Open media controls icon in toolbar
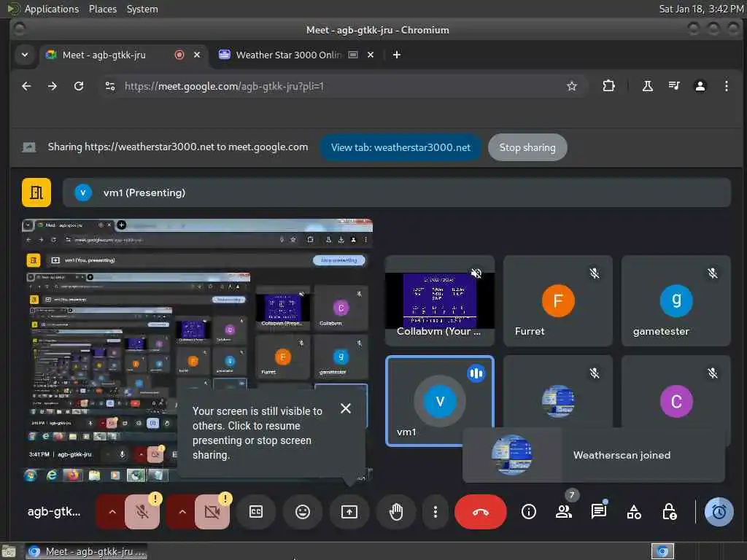 click(x=673, y=86)
